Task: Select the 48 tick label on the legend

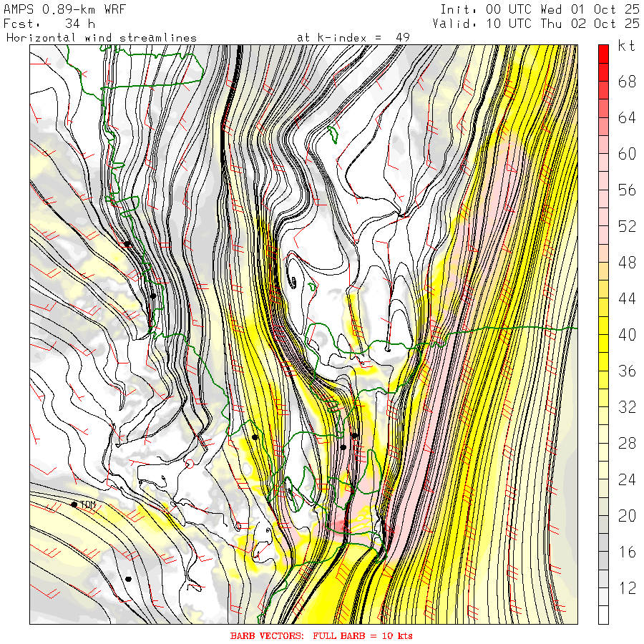Action: 627,263
